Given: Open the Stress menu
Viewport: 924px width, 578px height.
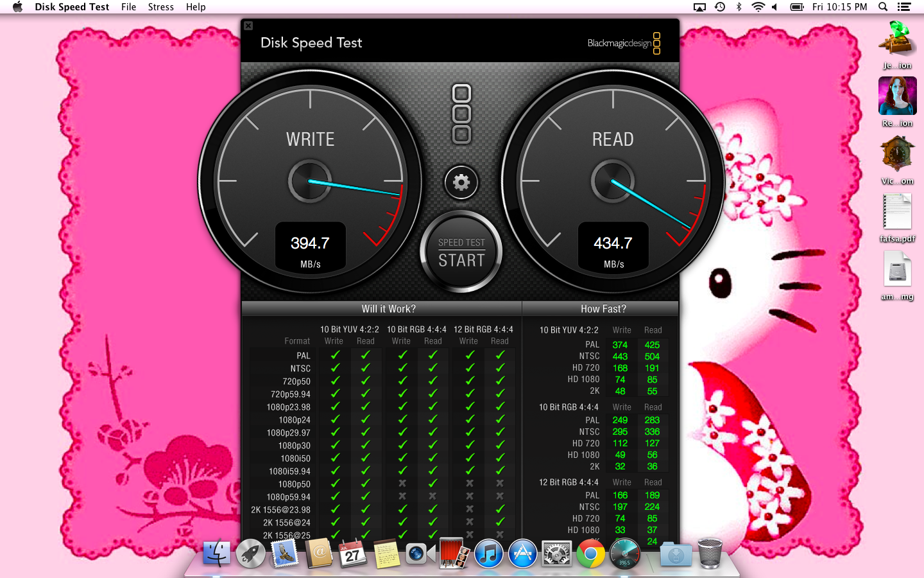Looking at the screenshot, I should [160, 7].
